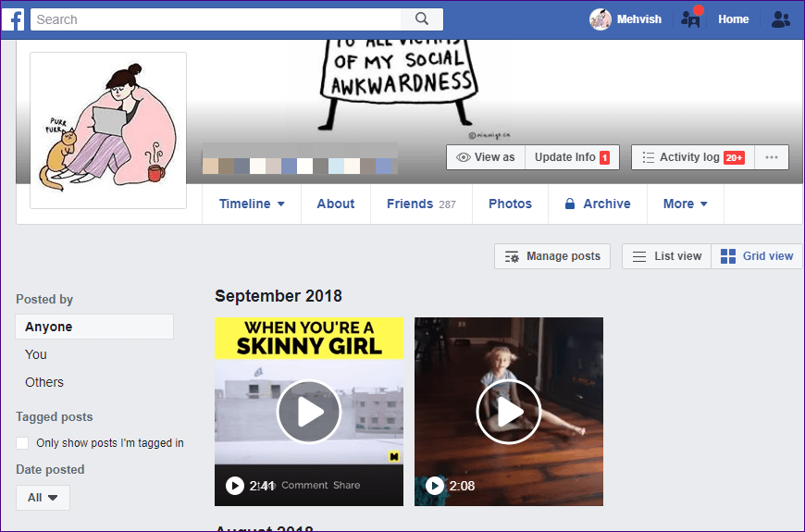Expand the Timeline dropdown arrow
The width and height of the screenshot is (805, 532).
281,204
